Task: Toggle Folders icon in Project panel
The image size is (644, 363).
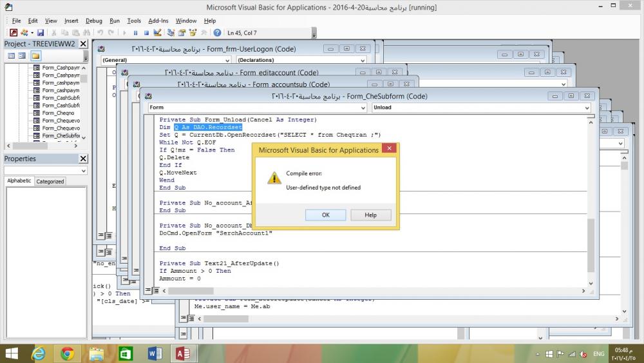Action: pos(35,55)
